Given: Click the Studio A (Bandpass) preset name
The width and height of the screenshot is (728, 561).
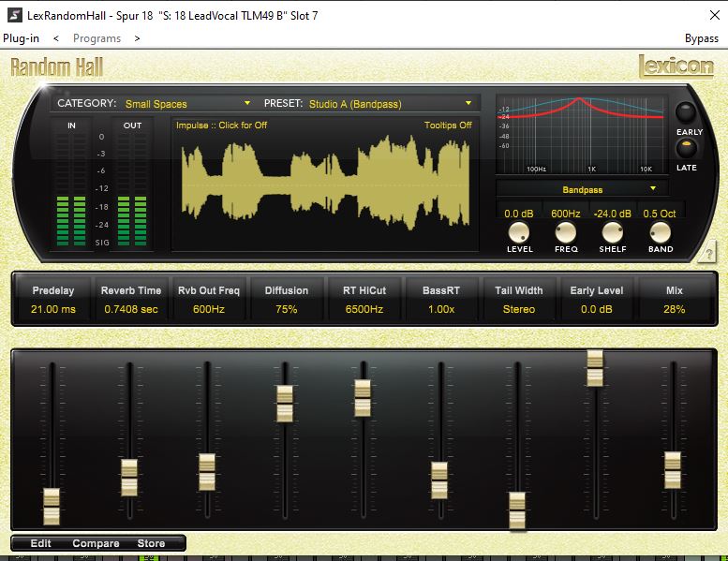Looking at the screenshot, I should click(355, 104).
